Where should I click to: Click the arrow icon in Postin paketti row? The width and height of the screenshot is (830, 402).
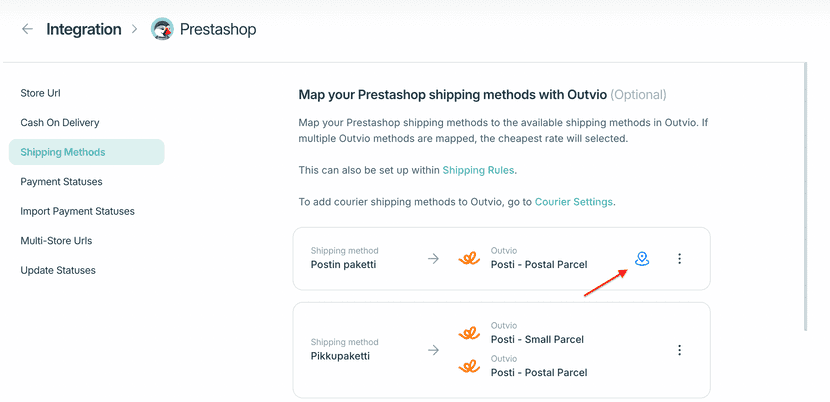coord(433,258)
